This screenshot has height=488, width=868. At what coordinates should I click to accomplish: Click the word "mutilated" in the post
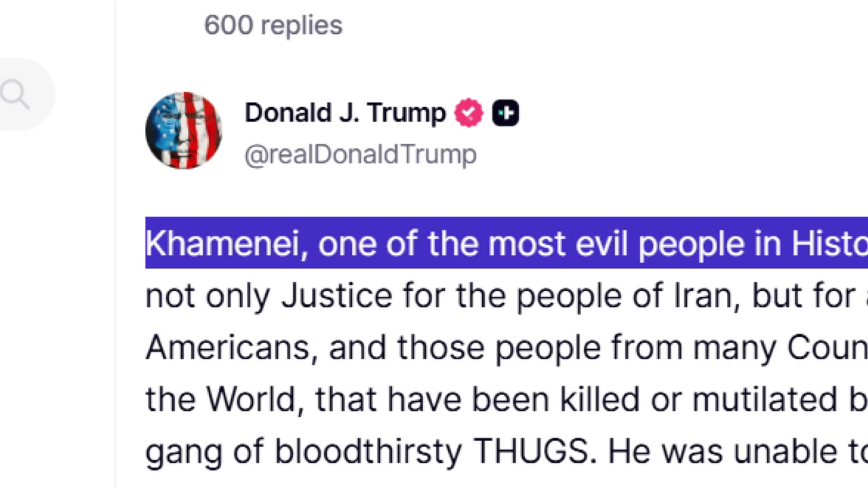point(763,400)
